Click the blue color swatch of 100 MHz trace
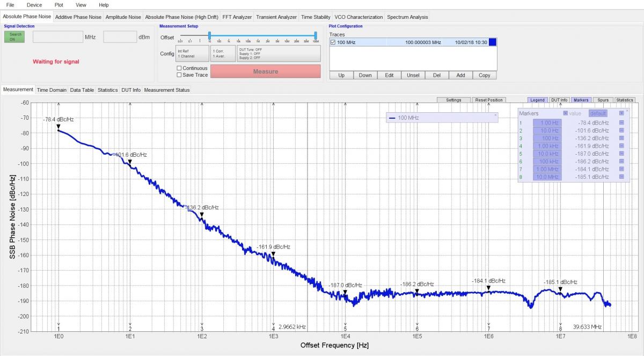This screenshot has width=644, height=356. [x=492, y=42]
